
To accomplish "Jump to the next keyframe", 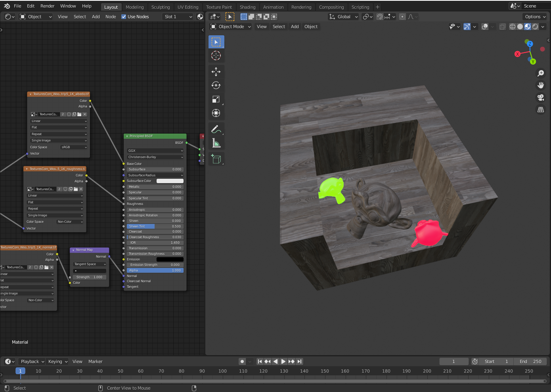I will (291, 361).
